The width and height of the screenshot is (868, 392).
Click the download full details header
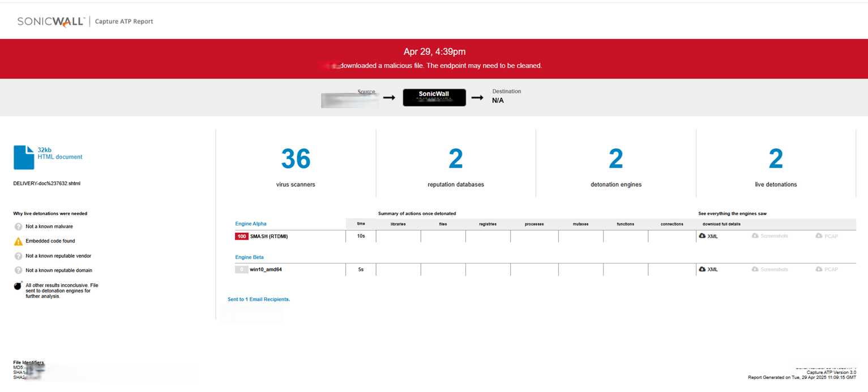point(721,224)
